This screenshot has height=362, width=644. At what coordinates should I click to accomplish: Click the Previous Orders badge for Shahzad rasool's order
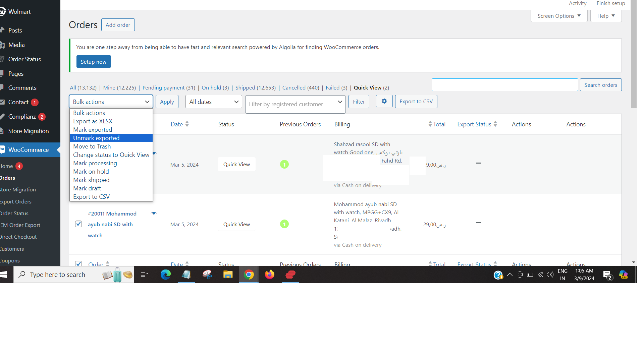pos(284,164)
